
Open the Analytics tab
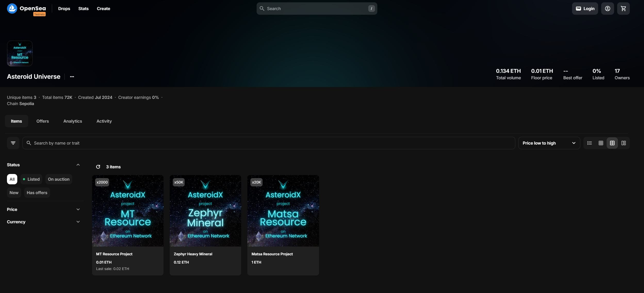pyautogui.click(x=72, y=121)
